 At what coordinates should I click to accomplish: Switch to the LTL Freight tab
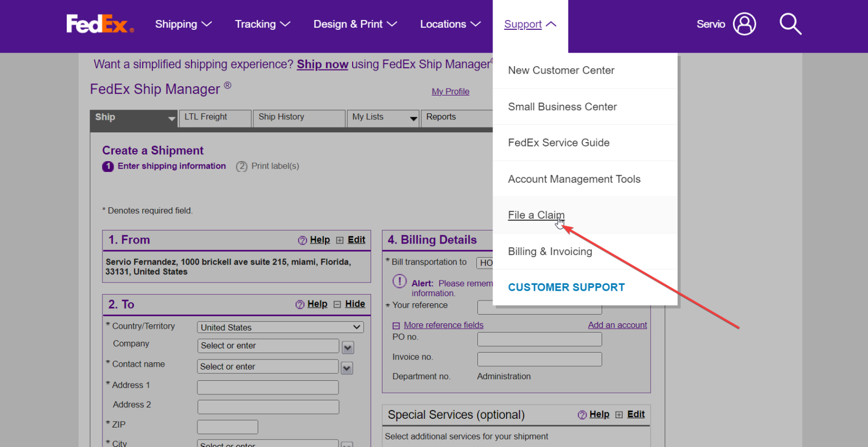[215, 118]
